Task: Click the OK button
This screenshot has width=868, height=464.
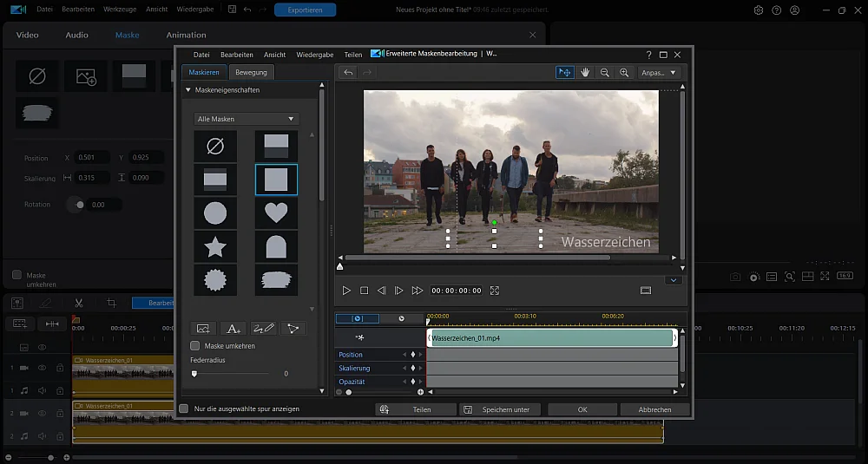Action: click(x=582, y=409)
